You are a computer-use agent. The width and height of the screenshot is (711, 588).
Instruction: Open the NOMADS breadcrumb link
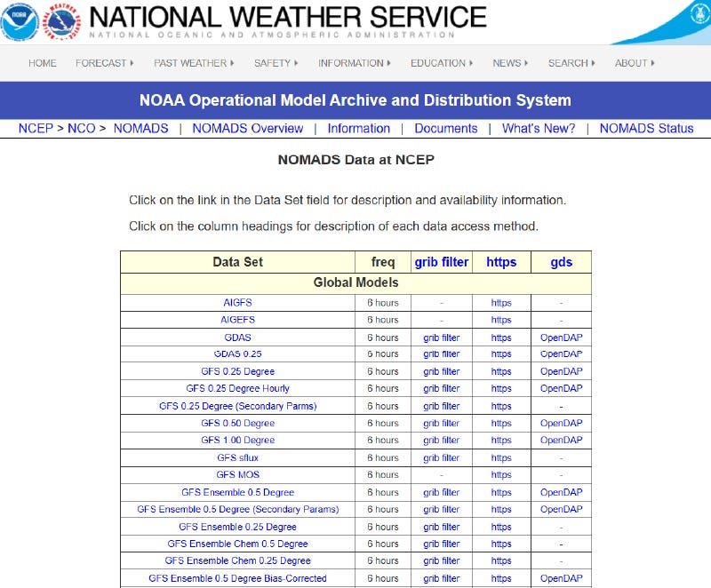[140, 128]
